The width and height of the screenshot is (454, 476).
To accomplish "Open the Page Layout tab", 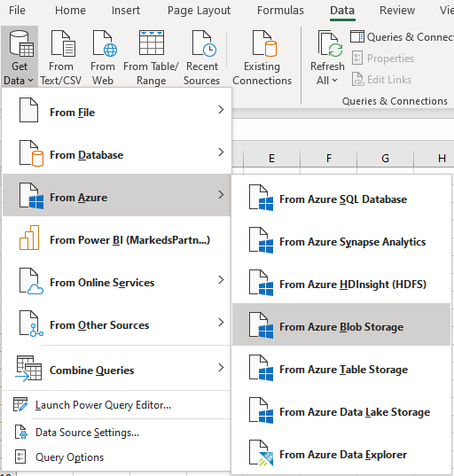I will (199, 11).
